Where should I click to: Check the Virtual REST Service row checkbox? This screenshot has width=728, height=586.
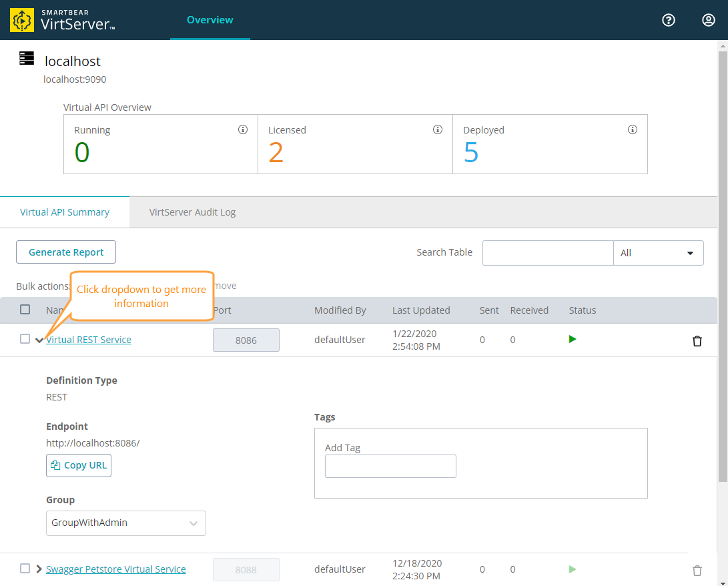pyautogui.click(x=25, y=339)
